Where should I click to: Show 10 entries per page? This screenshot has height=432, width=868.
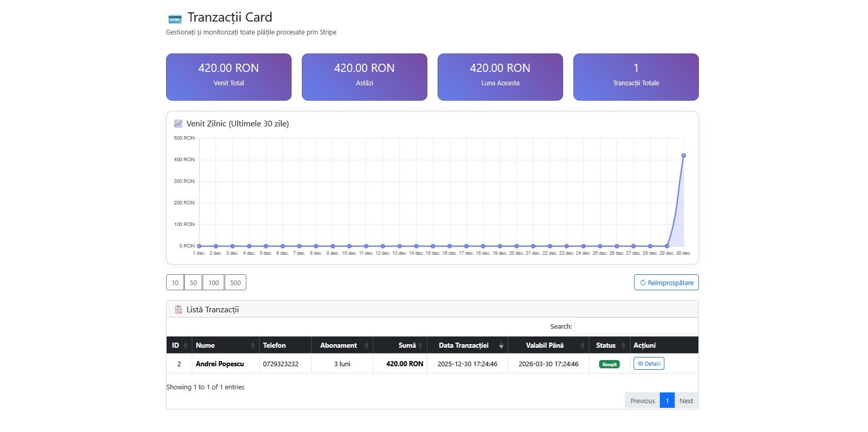click(x=175, y=283)
